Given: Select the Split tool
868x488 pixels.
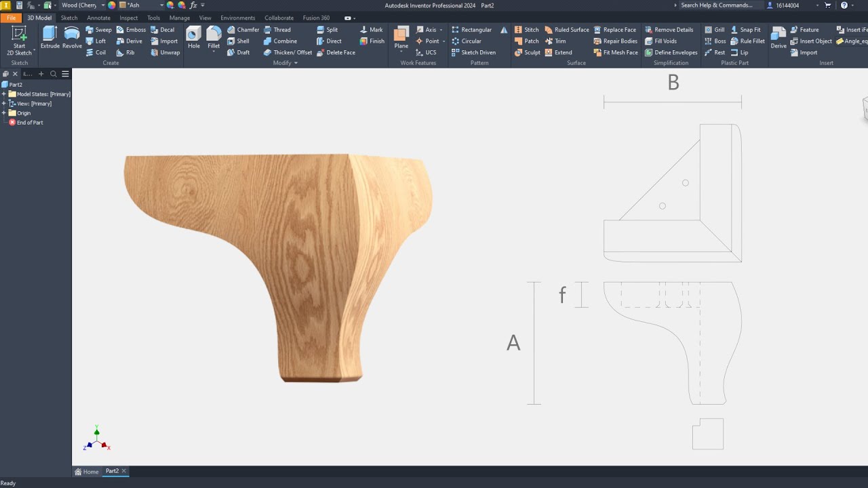Looking at the screenshot, I should [x=327, y=30].
